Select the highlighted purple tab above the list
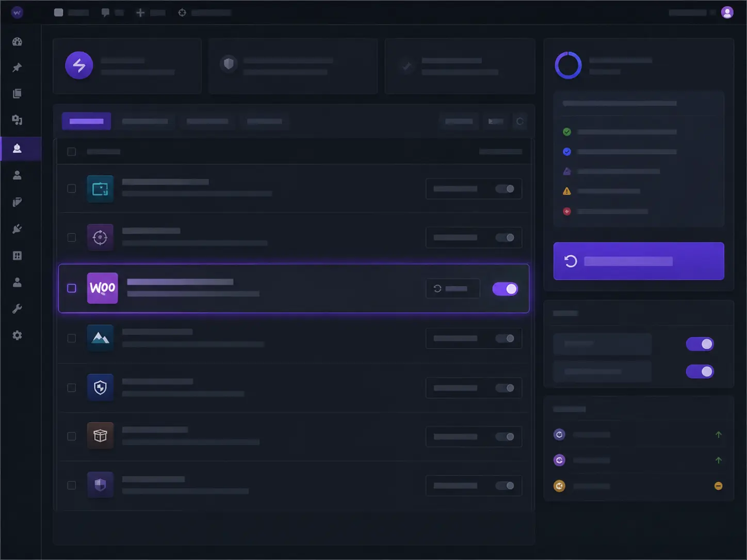Image resolution: width=747 pixels, height=560 pixels. 86,121
